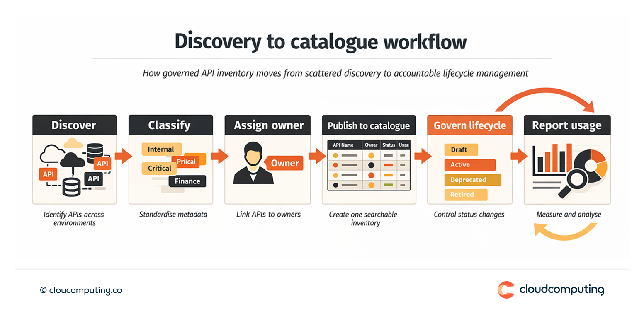Image resolution: width=644 pixels, height=311 pixels.
Task: Switch to the Classify panel header
Action: tap(170, 125)
